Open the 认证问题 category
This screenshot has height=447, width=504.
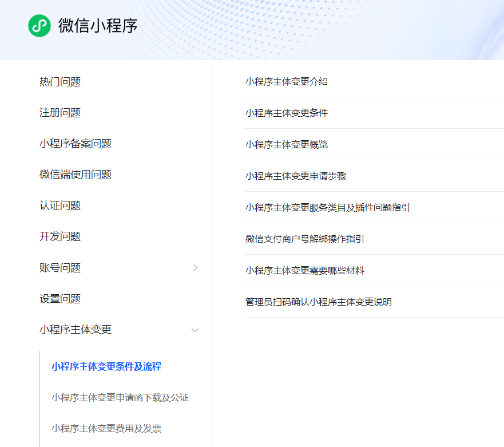(60, 205)
